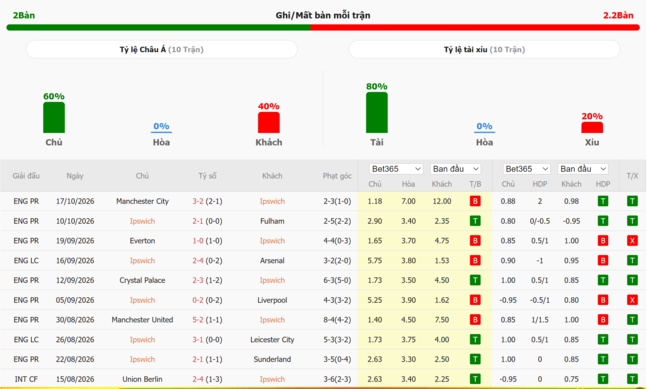
Task: Select the Tỷ lệ tài xỉu tab
Action: tap(484, 49)
